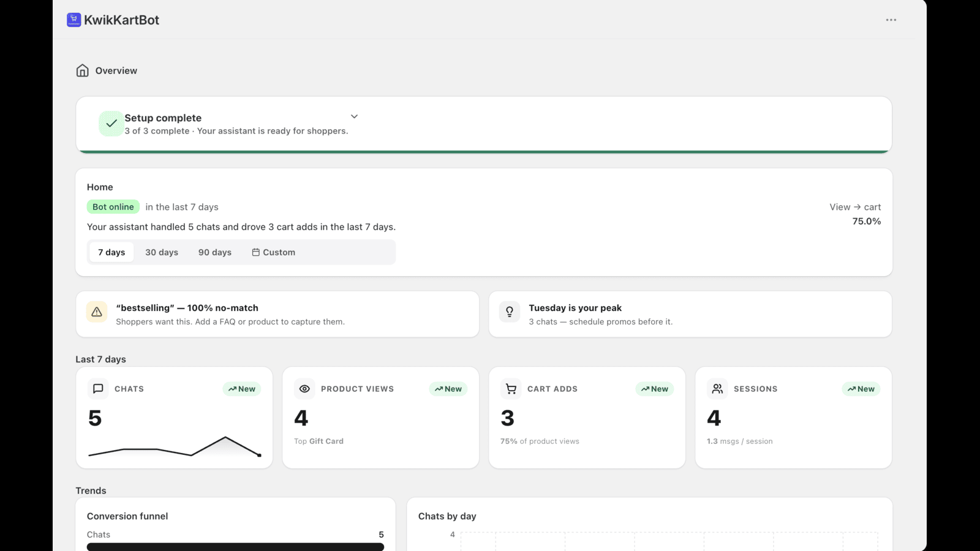Click the Top Gift Card text
Image resolution: width=980 pixels, height=551 pixels.
pos(318,441)
